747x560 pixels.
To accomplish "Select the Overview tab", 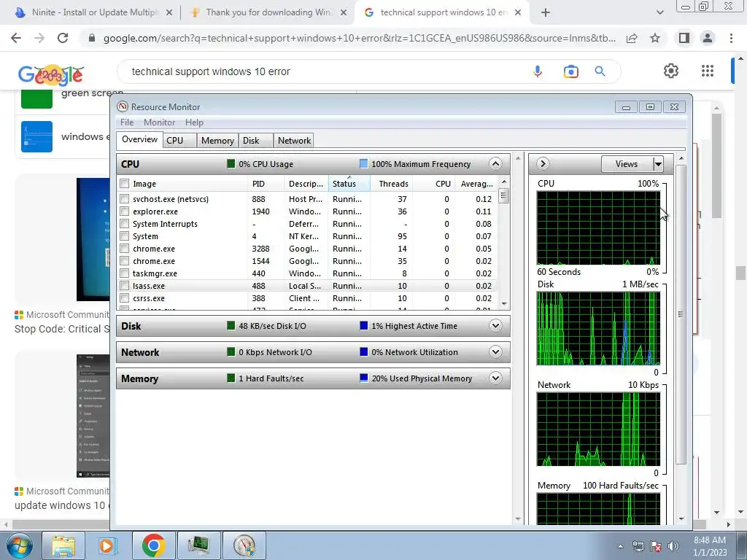I will 139,139.
